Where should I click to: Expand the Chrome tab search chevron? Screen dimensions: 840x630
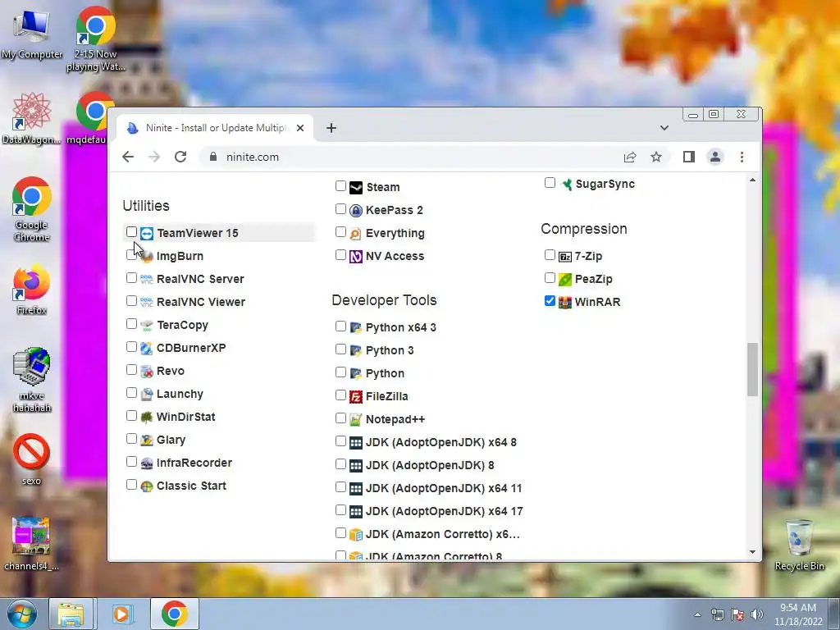pos(664,128)
